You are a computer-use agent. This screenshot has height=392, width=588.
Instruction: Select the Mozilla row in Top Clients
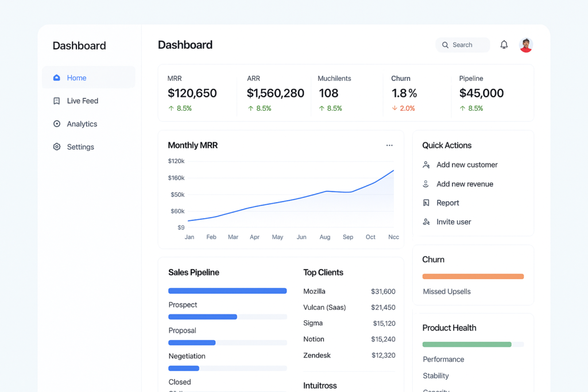pyautogui.click(x=349, y=292)
